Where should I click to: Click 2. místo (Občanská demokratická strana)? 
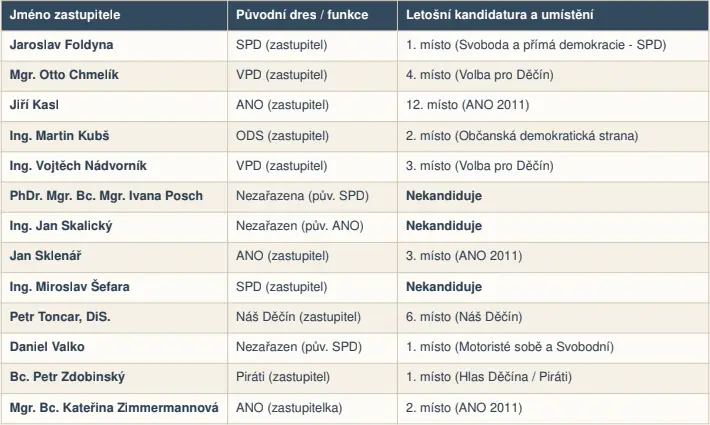pos(522,136)
